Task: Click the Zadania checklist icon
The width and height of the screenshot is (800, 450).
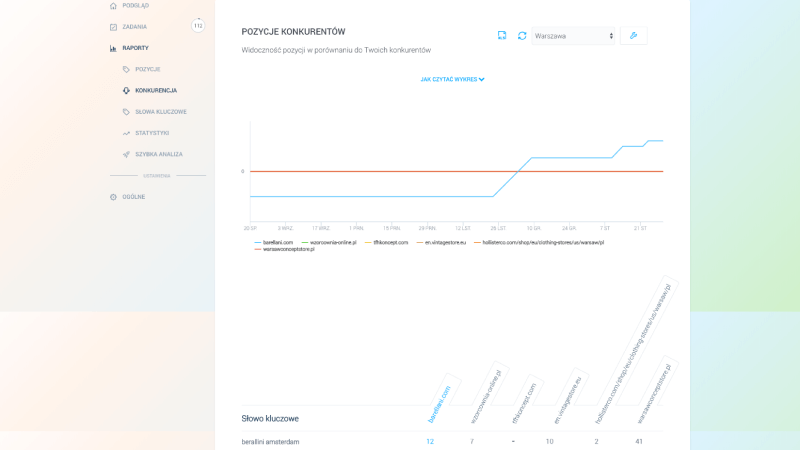Action: [x=113, y=27]
